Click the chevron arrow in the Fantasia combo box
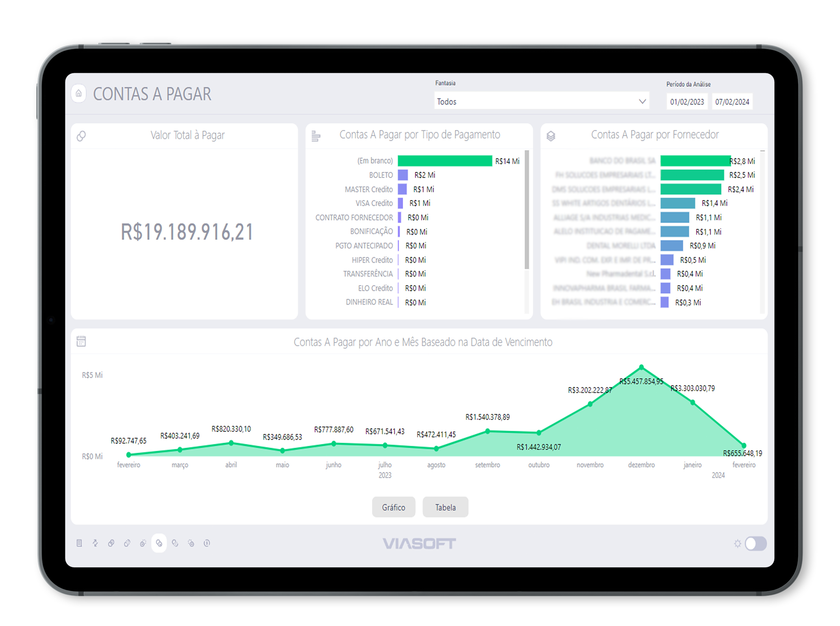Image resolution: width=840 pixels, height=626 pixels. 642,102
